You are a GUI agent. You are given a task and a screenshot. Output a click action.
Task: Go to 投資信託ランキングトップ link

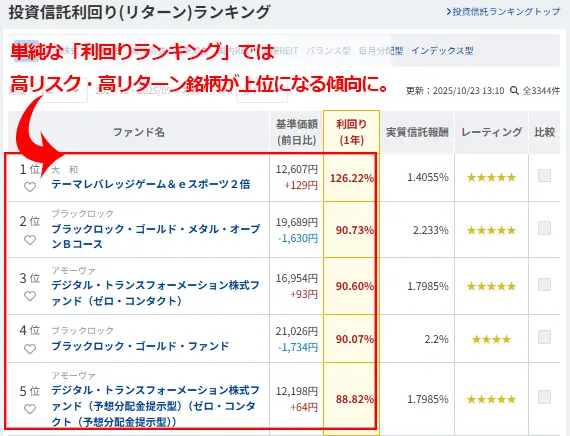pyautogui.click(x=503, y=12)
